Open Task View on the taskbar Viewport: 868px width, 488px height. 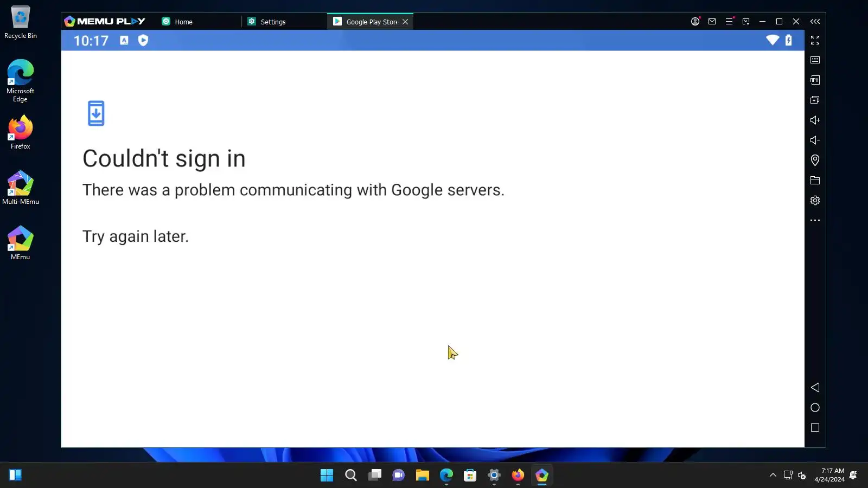375,476
